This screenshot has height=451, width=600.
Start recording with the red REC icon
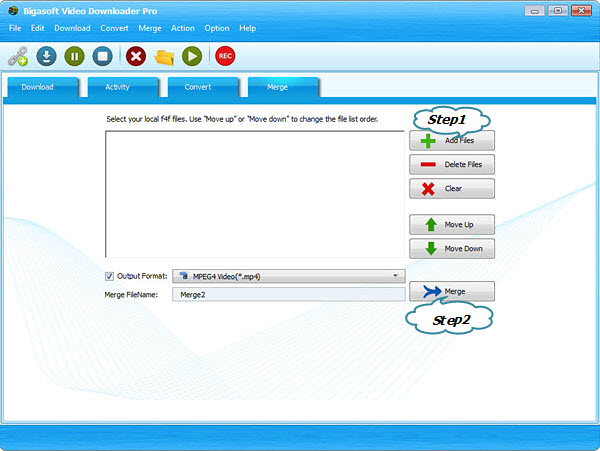(x=225, y=56)
